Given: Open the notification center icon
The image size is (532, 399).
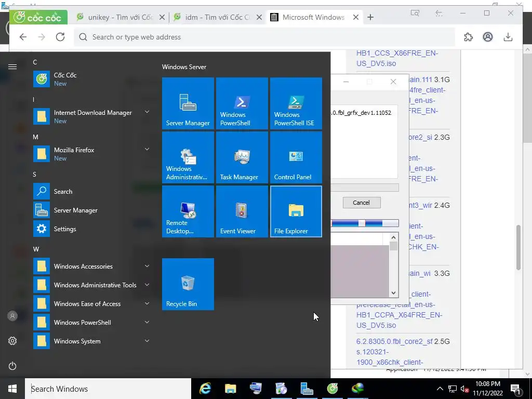Looking at the screenshot, I should click(x=516, y=389).
